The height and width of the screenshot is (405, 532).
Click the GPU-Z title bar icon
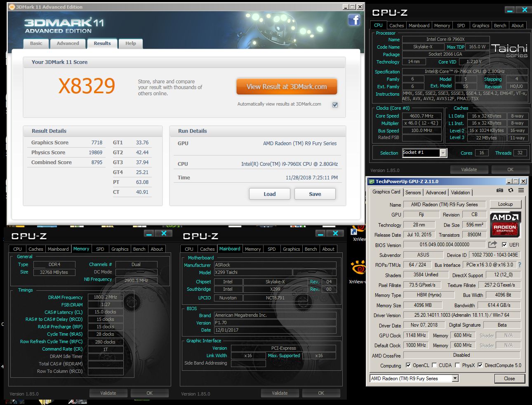tap(371, 181)
